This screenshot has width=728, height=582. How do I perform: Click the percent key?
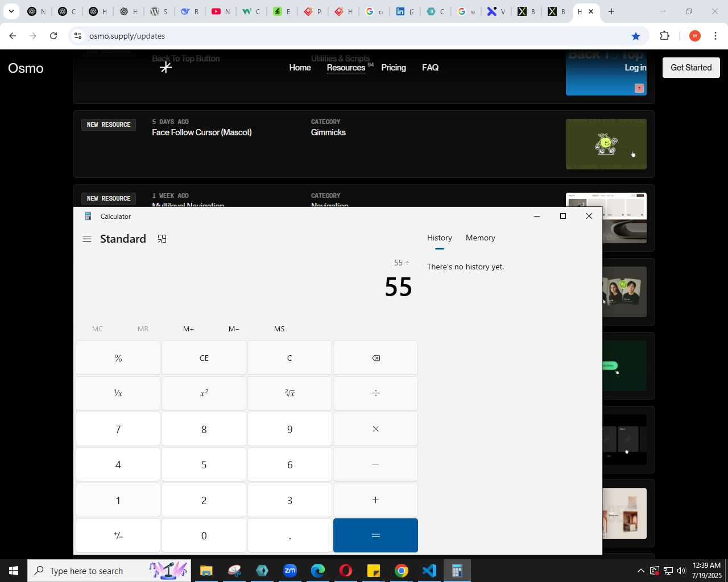(x=118, y=358)
